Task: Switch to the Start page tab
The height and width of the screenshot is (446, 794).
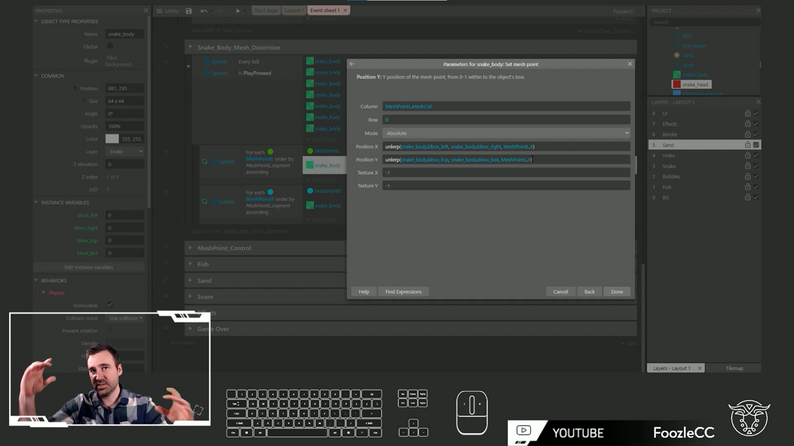Action: click(266, 11)
